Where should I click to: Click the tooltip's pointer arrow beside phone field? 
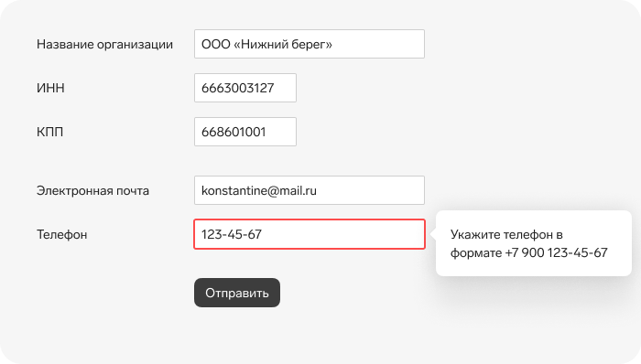pos(433,234)
